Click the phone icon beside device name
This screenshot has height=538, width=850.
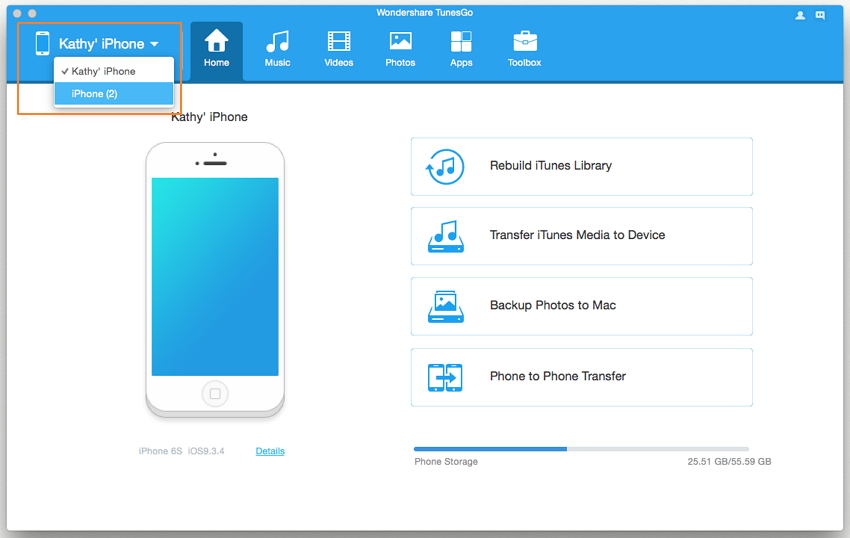click(x=42, y=44)
